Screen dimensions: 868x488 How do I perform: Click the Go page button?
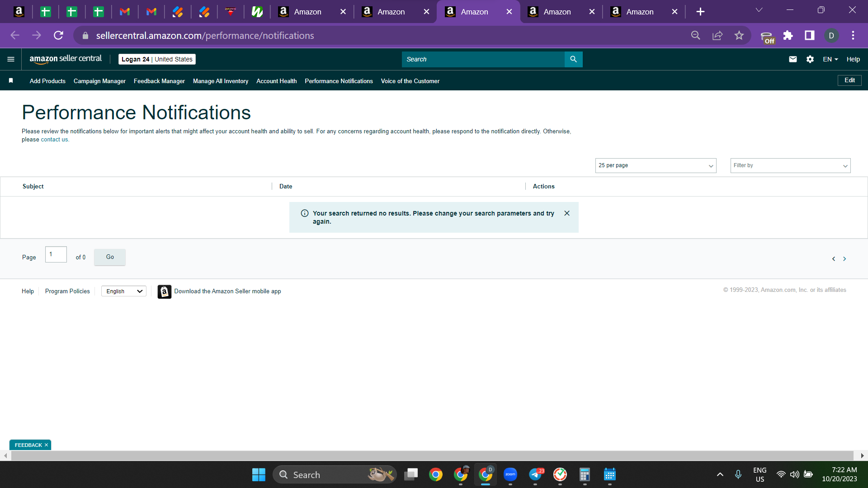click(110, 257)
